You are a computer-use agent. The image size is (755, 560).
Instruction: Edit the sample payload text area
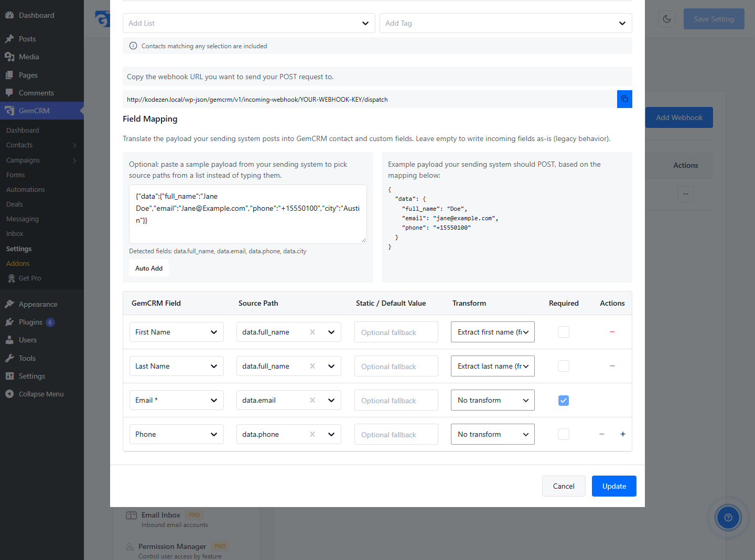pyautogui.click(x=248, y=214)
